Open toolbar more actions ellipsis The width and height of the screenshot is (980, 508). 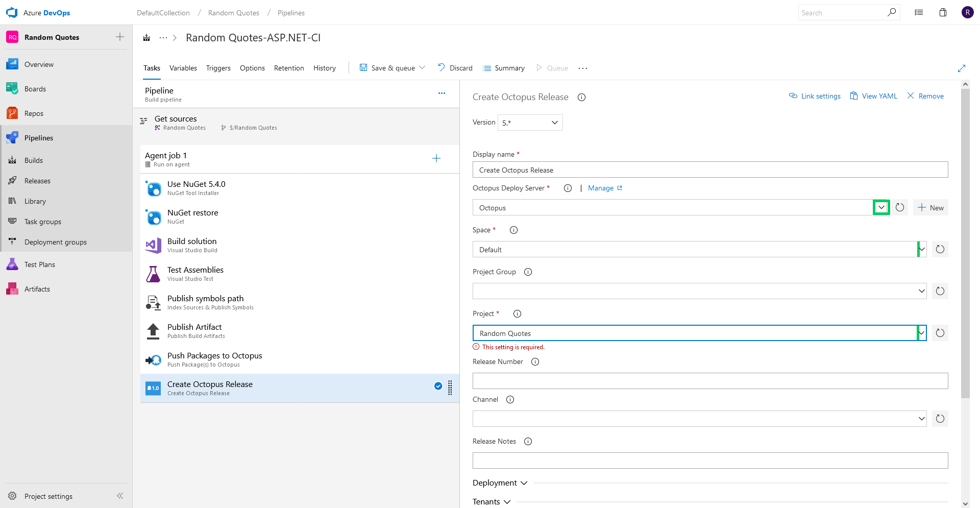tap(583, 68)
